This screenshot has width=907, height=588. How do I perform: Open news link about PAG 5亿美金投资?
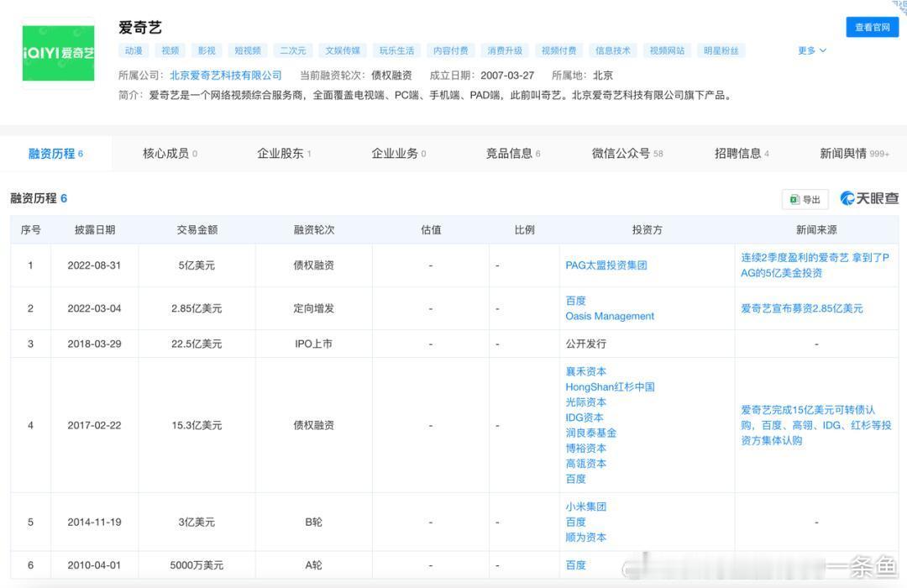pyautogui.click(x=815, y=265)
